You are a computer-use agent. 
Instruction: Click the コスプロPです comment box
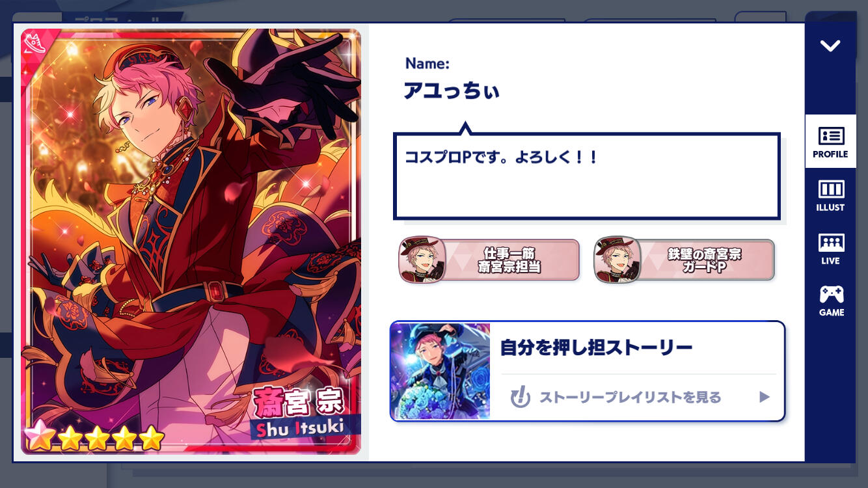click(x=587, y=176)
